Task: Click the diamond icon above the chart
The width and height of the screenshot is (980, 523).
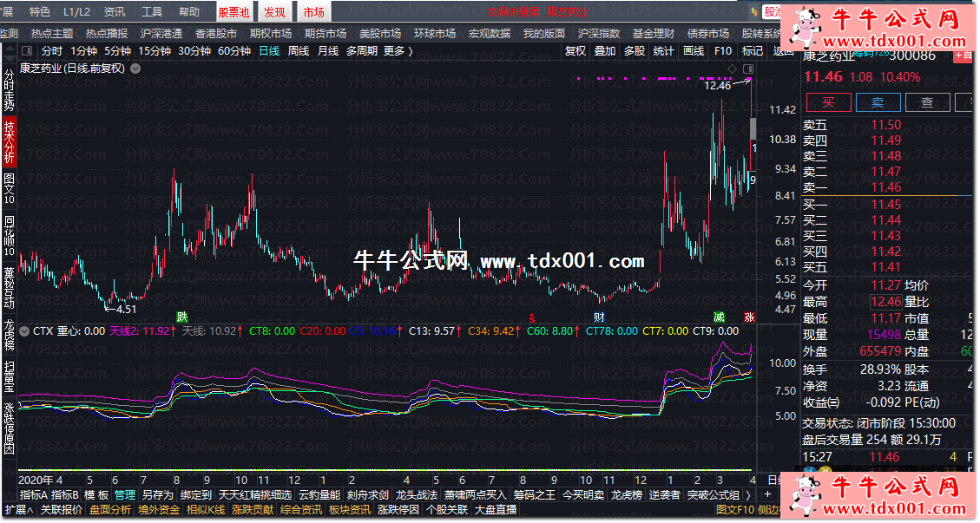Action: 732,69
